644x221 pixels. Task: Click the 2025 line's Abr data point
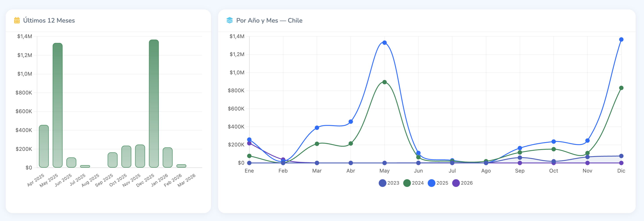pos(351,121)
